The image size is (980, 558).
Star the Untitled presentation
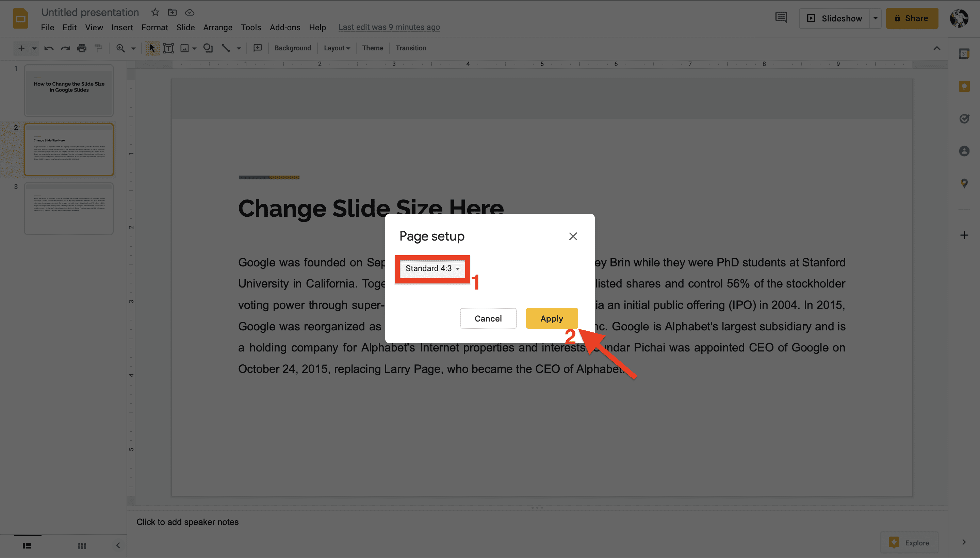coord(155,12)
